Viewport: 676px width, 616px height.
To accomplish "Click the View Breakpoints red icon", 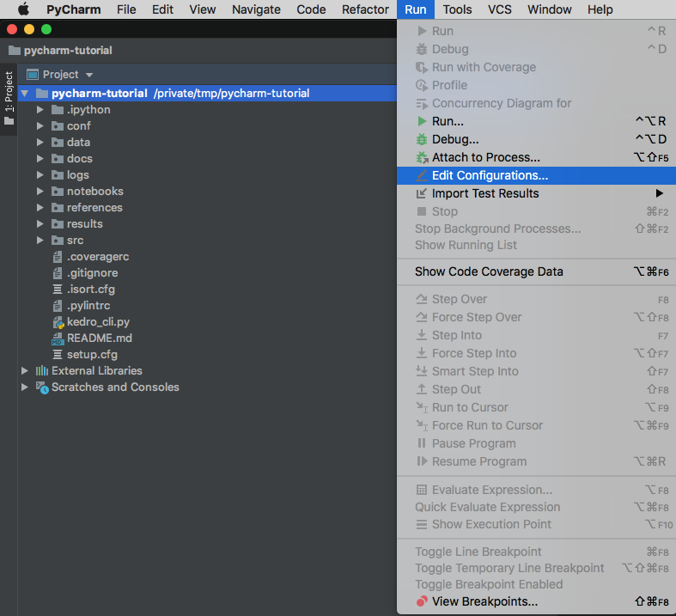I will [421, 601].
